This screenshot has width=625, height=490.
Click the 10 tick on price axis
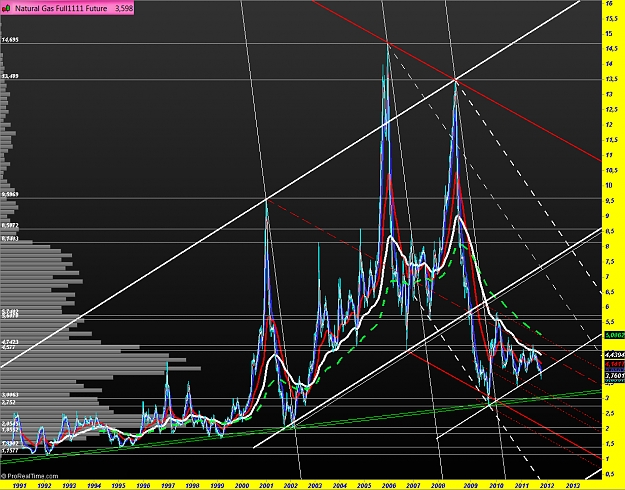tap(609, 185)
